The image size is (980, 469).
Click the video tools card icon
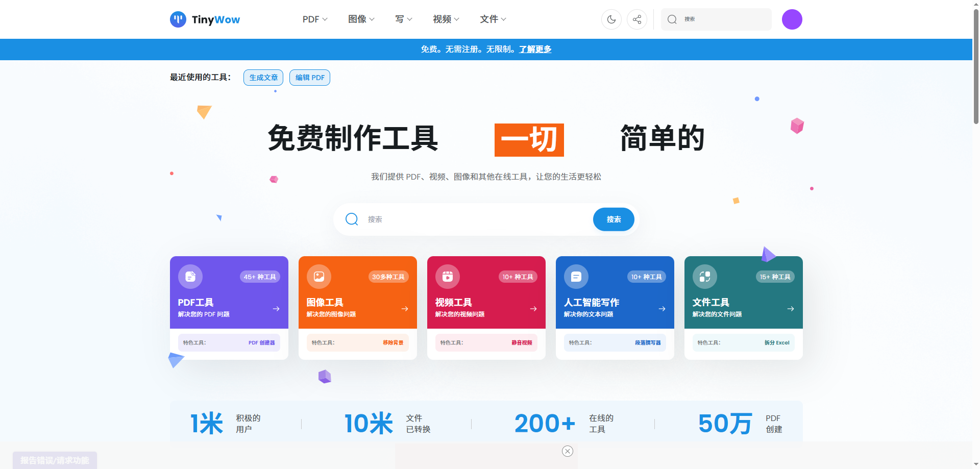pyautogui.click(x=448, y=277)
